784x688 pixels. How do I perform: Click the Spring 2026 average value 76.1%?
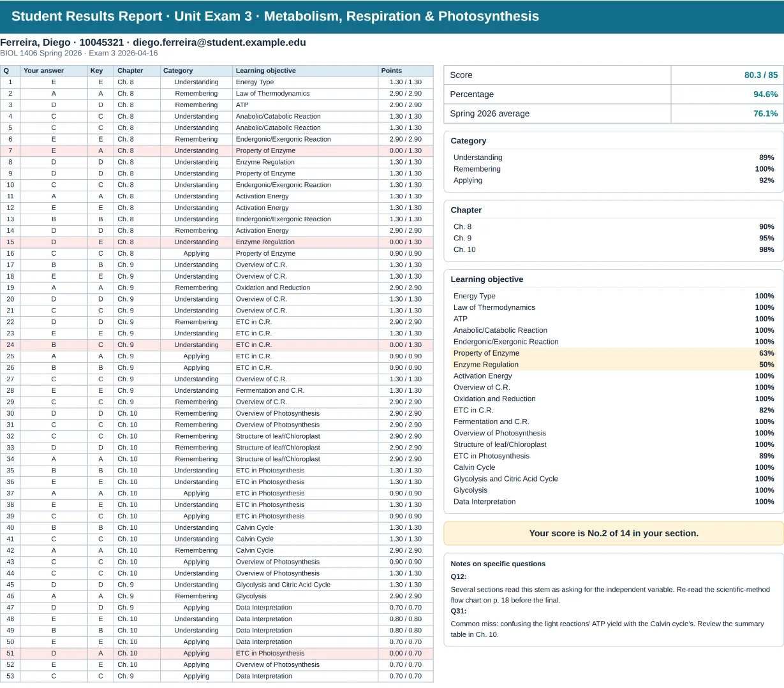(766, 113)
